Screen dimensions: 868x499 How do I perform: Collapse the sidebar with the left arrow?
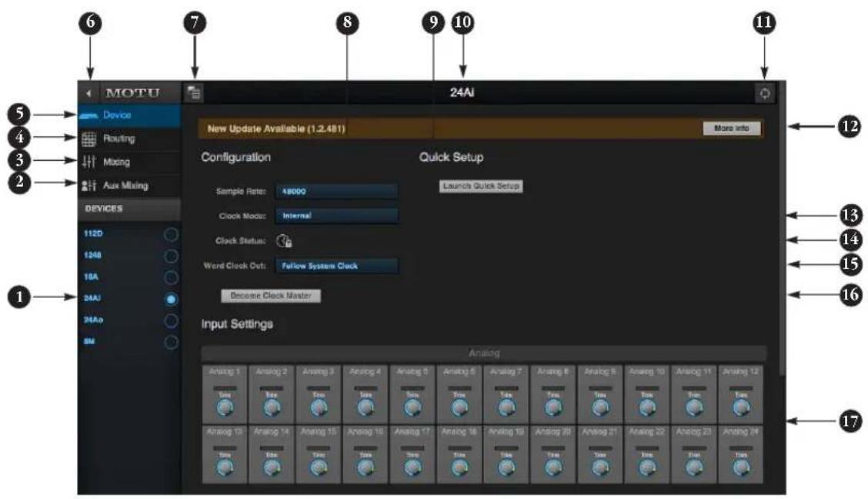click(88, 93)
